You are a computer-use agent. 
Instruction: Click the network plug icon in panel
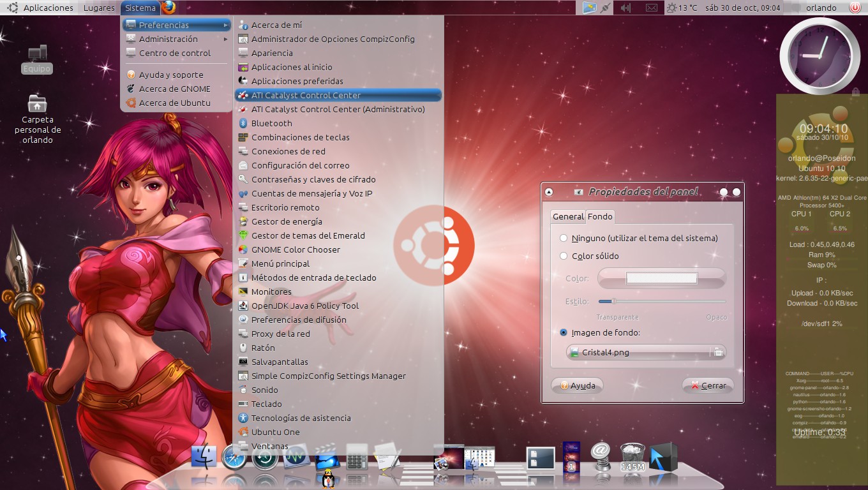click(606, 8)
